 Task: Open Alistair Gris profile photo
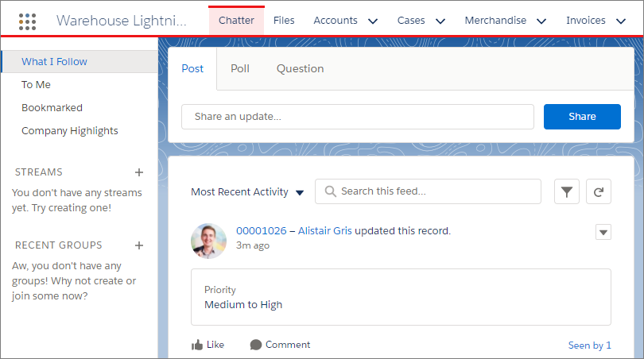coord(208,241)
